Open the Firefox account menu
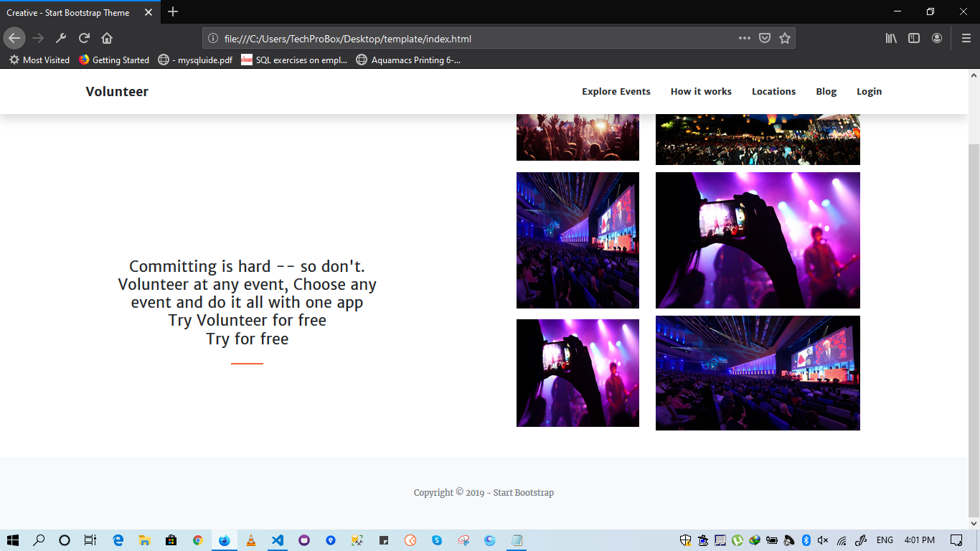Screen dimensions: 980x551 (x=937, y=38)
